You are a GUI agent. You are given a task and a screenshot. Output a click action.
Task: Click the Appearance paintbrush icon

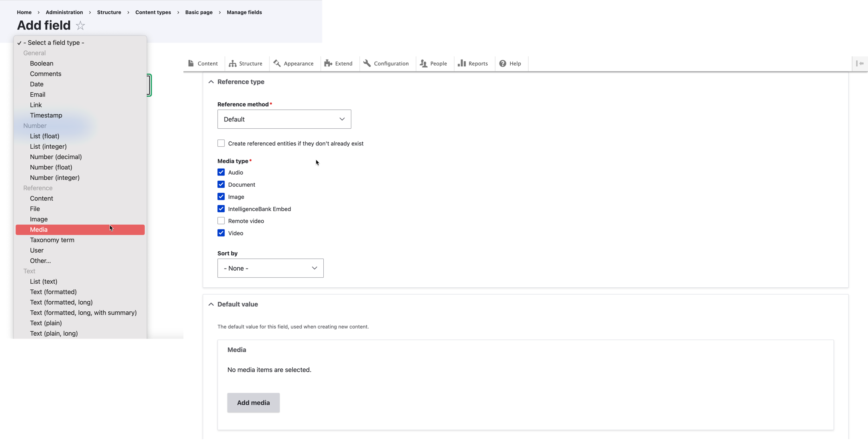pos(277,63)
